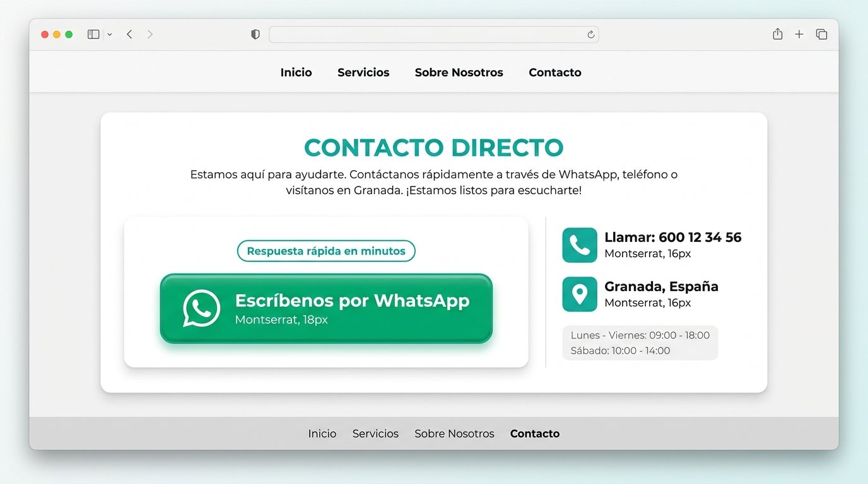
Task: Open the browser share icon
Action: (x=778, y=34)
